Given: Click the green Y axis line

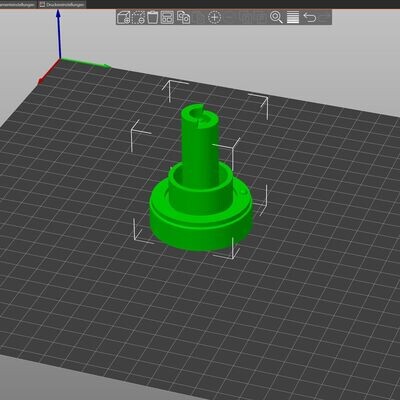Looking at the screenshot, I should tap(85, 63).
